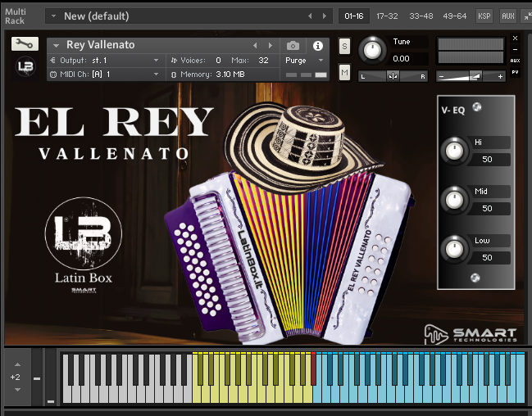Click the round Latin Box logo
The width and height of the screenshot is (532, 416).
click(84, 234)
